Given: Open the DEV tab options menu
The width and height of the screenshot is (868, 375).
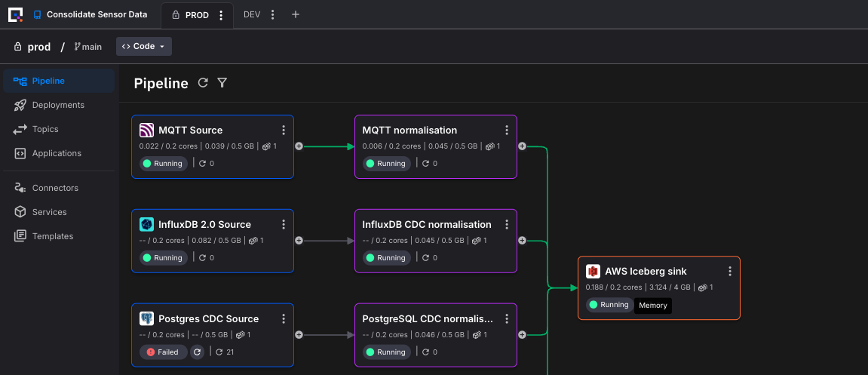Looking at the screenshot, I should tap(272, 14).
